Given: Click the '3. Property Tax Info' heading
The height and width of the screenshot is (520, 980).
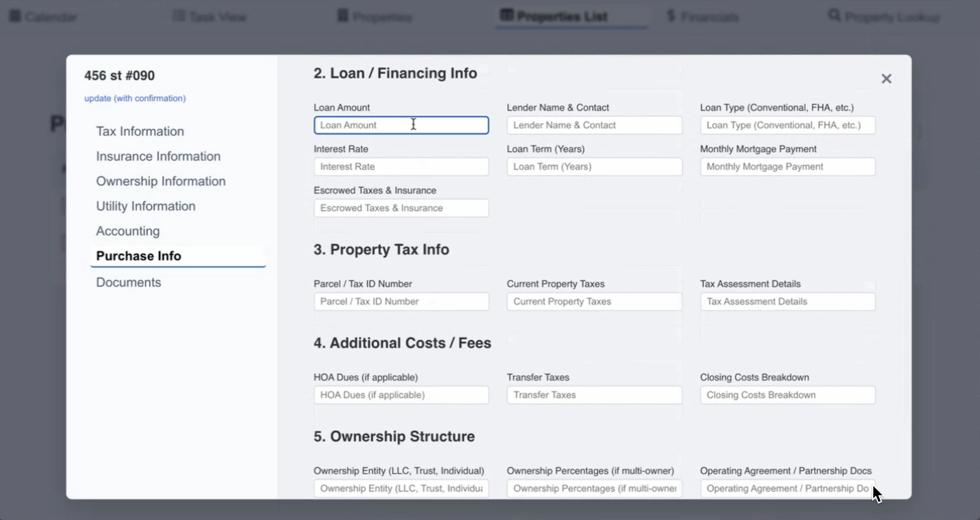Looking at the screenshot, I should coord(381,250).
